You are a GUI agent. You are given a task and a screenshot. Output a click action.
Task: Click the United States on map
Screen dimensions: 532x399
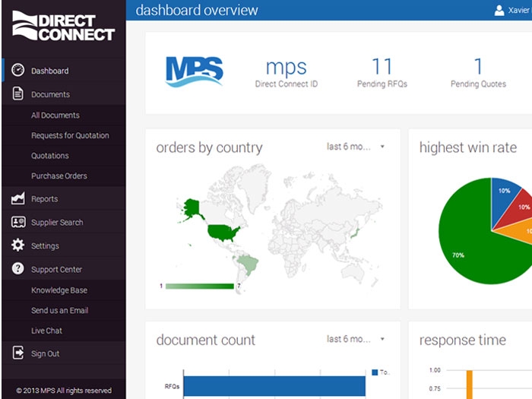222,233
